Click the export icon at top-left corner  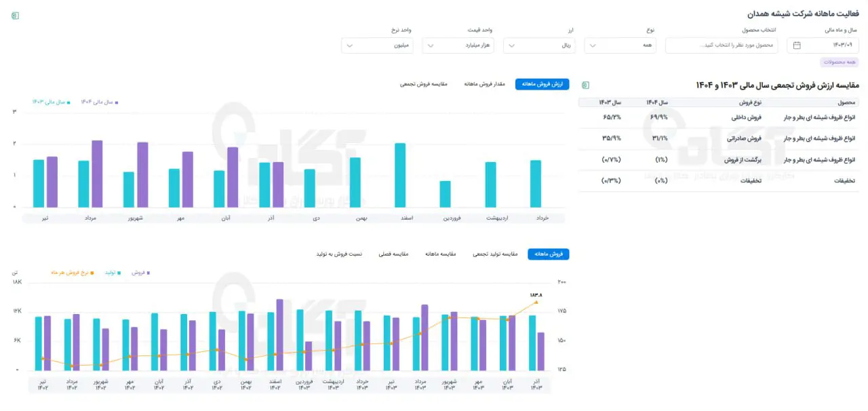click(15, 15)
